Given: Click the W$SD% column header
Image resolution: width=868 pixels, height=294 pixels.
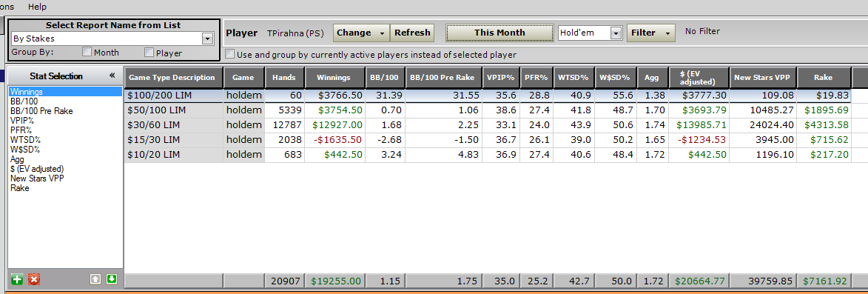Looking at the screenshot, I should click(616, 78).
